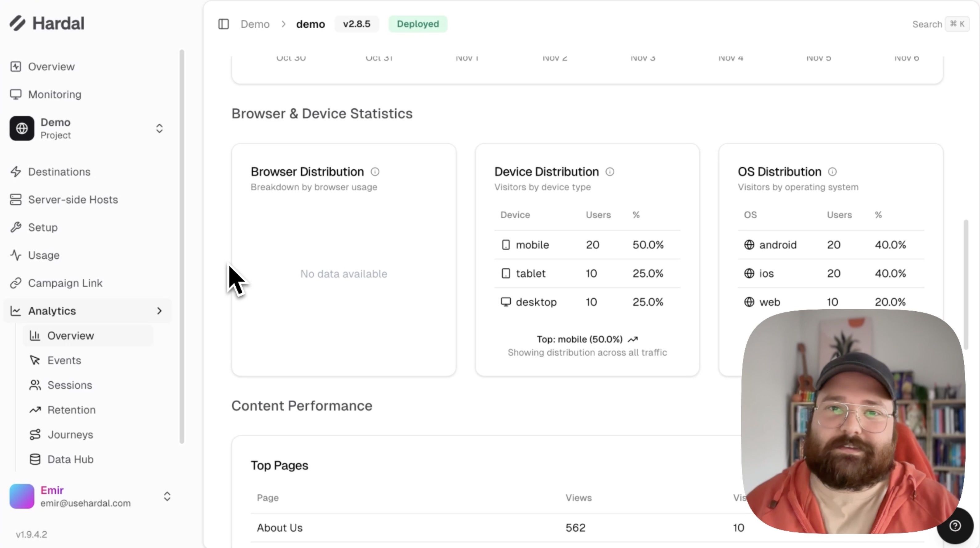Viewport: 980px width, 548px height.
Task: Click the Users header in OS Distribution
Action: pyautogui.click(x=839, y=215)
